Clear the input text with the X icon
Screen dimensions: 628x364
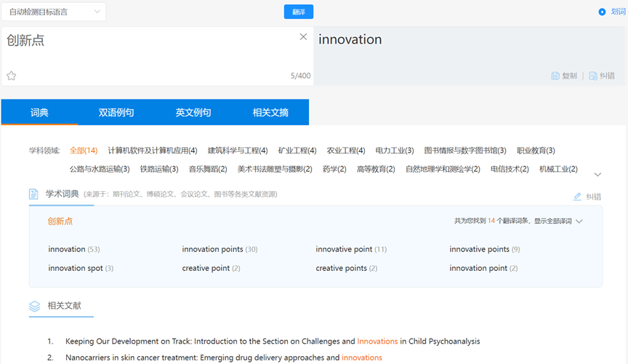point(303,37)
